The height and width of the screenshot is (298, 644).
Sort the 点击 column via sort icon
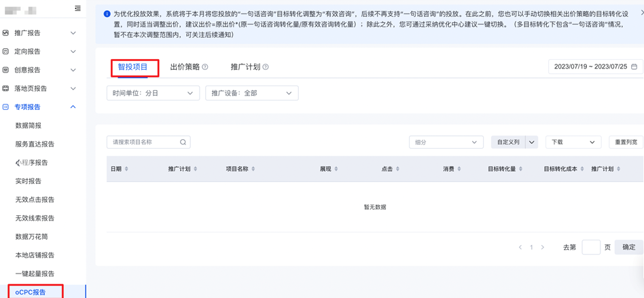397,169
